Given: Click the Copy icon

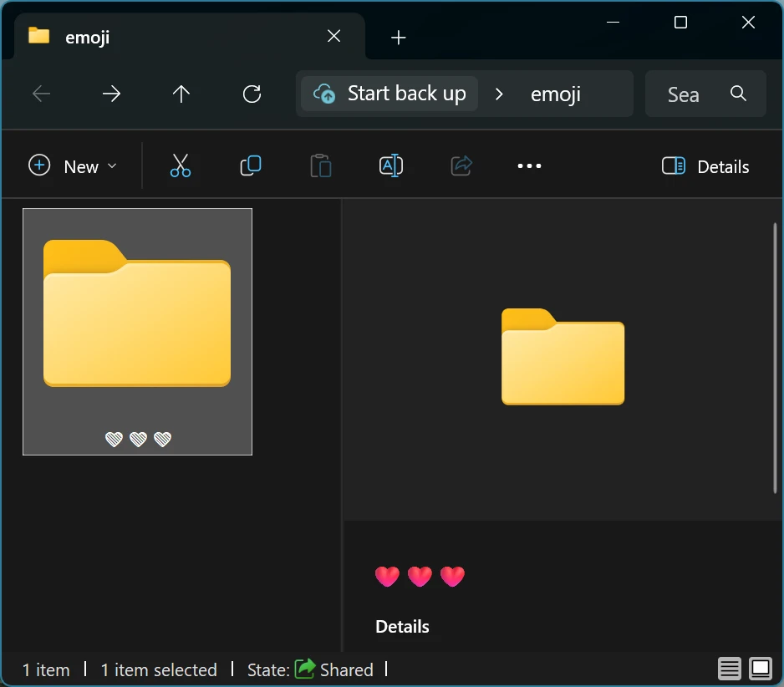Looking at the screenshot, I should (x=250, y=165).
